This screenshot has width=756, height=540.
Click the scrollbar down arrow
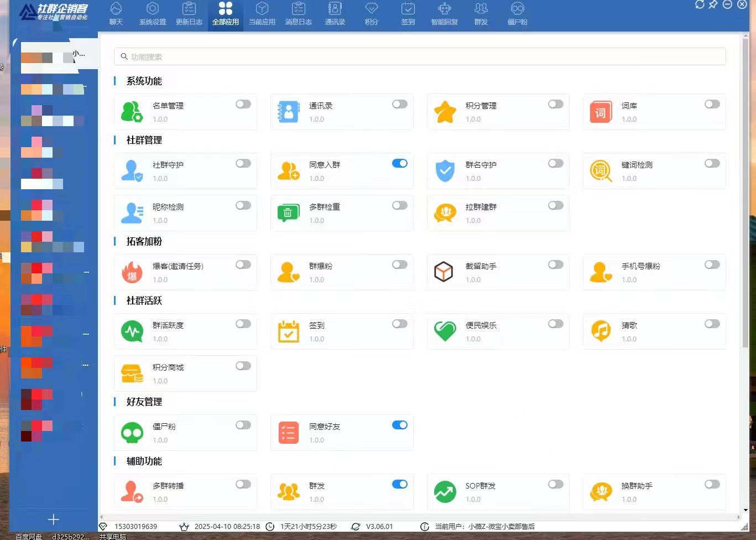[745, 510]
